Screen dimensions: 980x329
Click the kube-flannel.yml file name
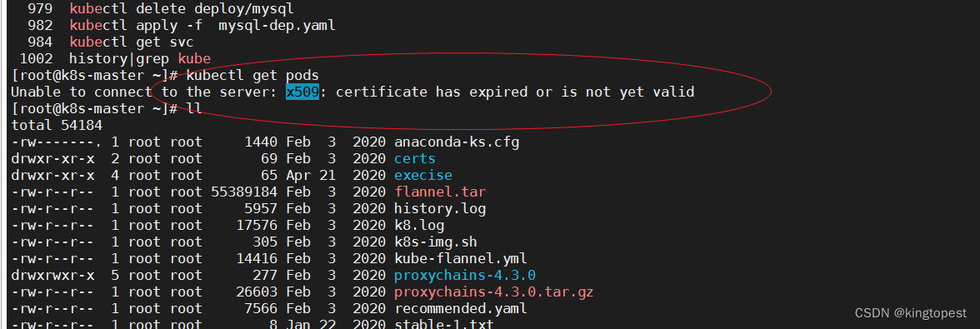pyautogui.click(x=461, y=258)
